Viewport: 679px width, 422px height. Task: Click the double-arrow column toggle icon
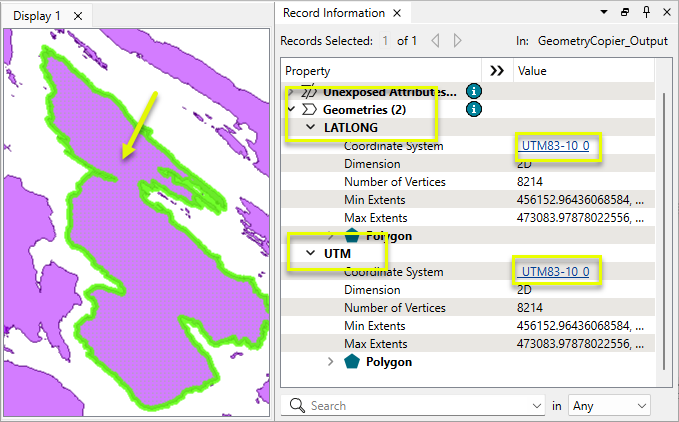coord(497,71)
